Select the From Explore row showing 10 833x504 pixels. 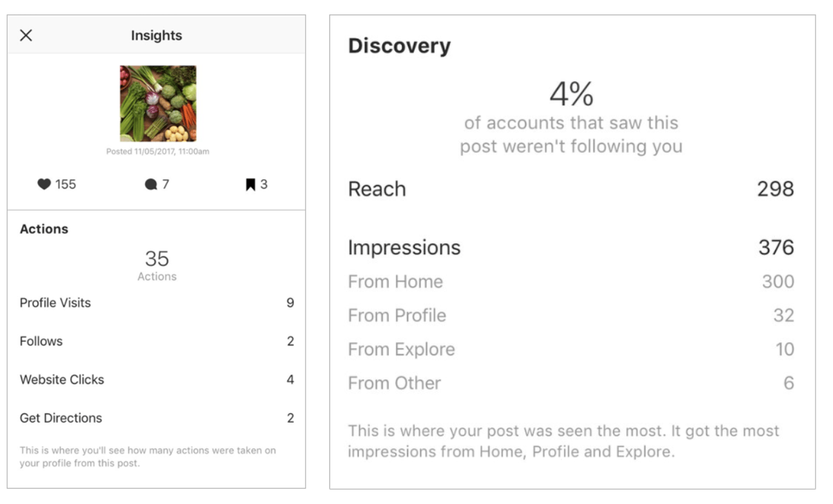pos(401,349)
